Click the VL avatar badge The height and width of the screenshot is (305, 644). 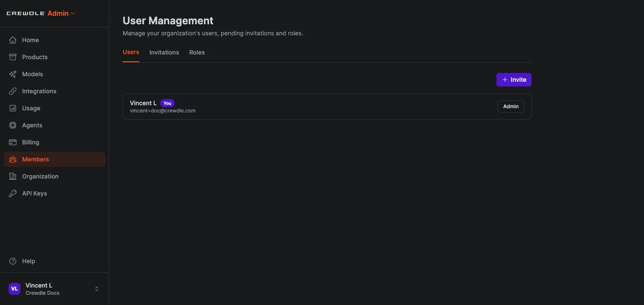[14, 289]
